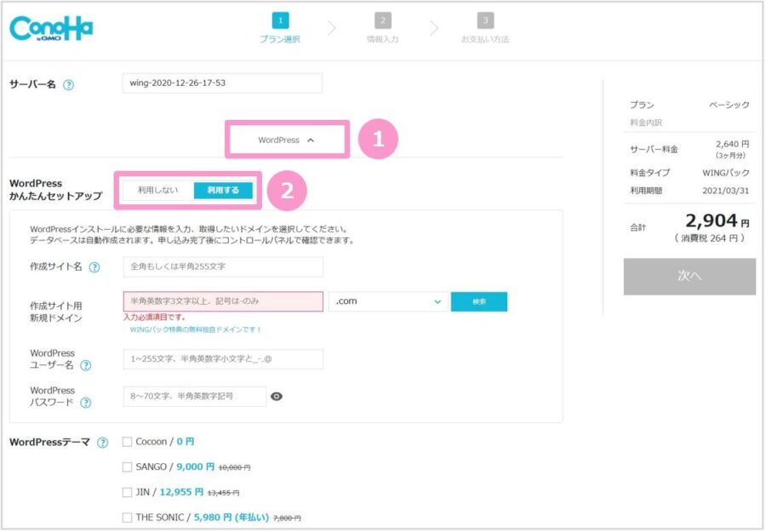Screen dimensions: 766x532
Task: Open help icon beside WordPress パスワード
Action: (x=85, y=403)
